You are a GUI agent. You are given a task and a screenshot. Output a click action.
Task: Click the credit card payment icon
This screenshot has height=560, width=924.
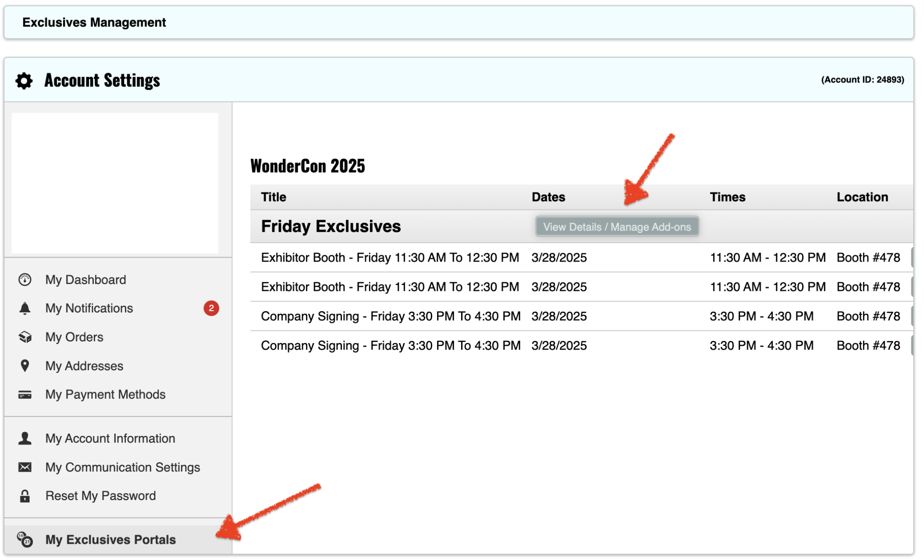tap(25, 395)
